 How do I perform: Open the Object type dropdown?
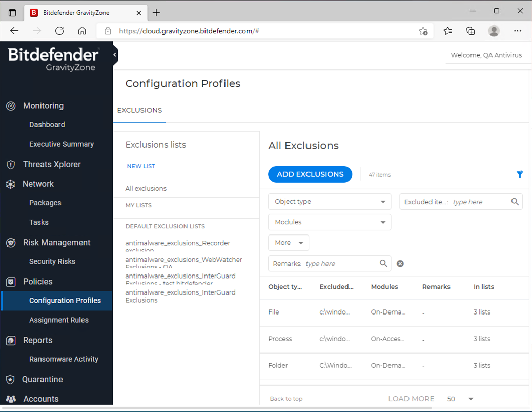pyautogui.click(x=330, y=202)
